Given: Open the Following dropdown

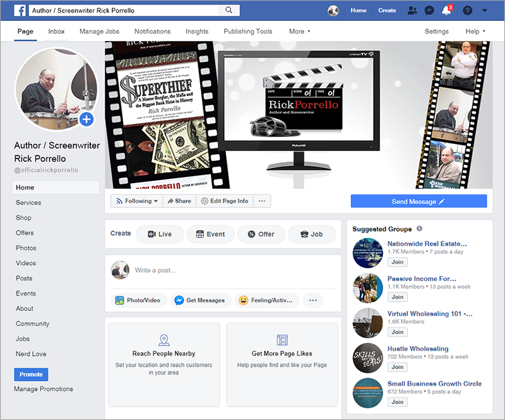Looking at the screenshot, I should click(136, 201).
